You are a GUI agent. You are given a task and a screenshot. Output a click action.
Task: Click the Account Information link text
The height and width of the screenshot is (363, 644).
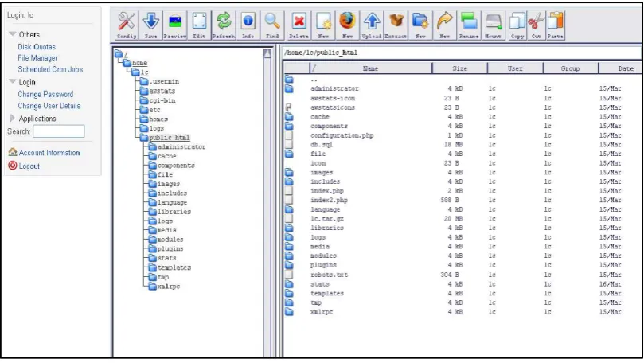point(49,152)
